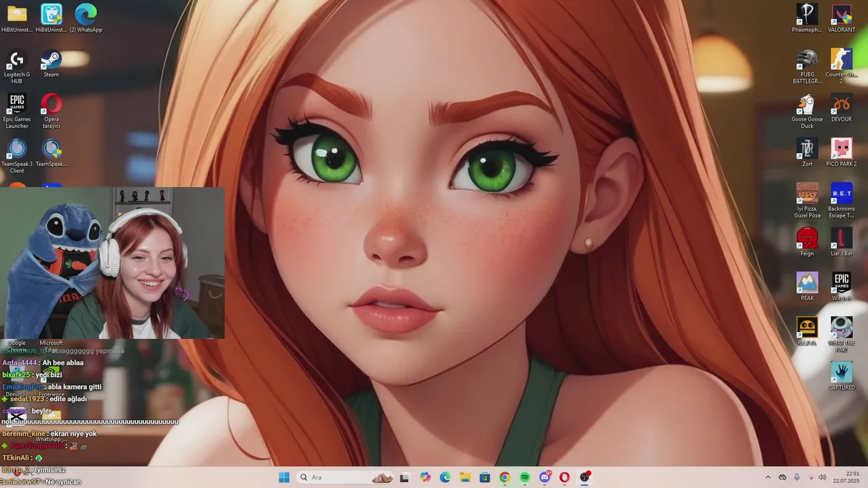
Task: Open Opera browser on the taskbar
Action: click(564, 477)
